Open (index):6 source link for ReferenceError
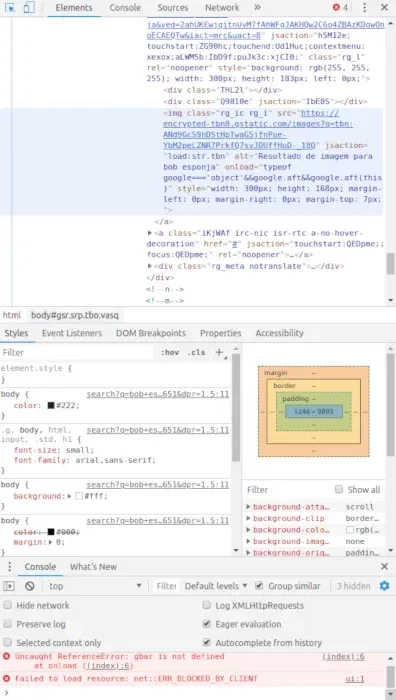 (x=343, y=656)
